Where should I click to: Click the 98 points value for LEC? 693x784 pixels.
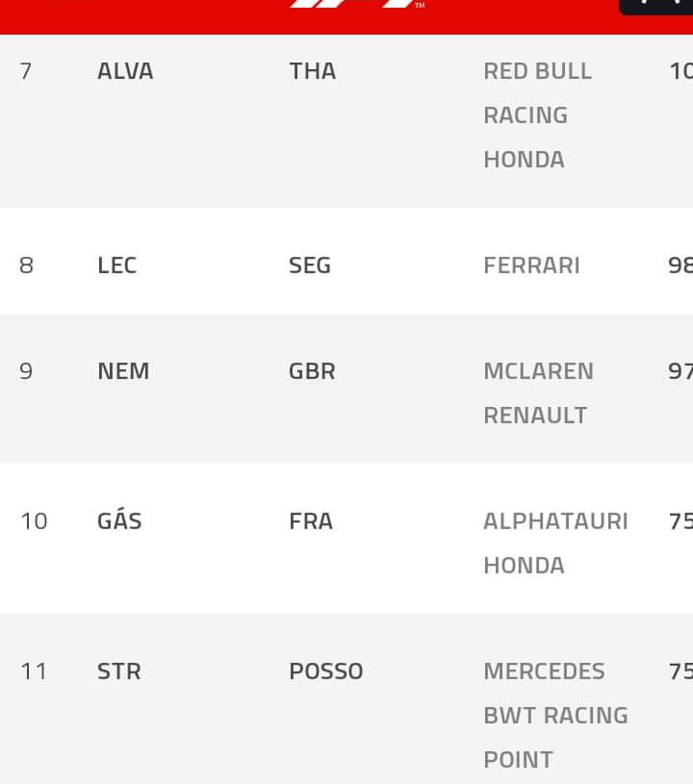click(680, 266)
